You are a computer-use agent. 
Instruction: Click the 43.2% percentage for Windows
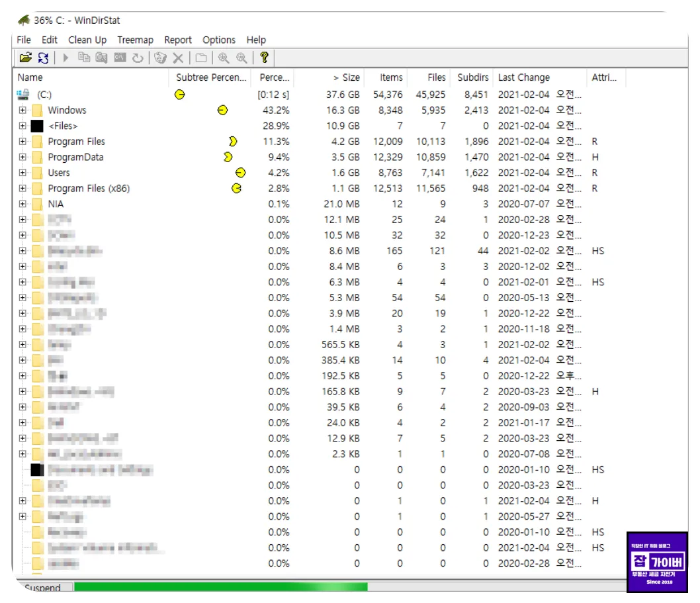(x=276, y=110)
